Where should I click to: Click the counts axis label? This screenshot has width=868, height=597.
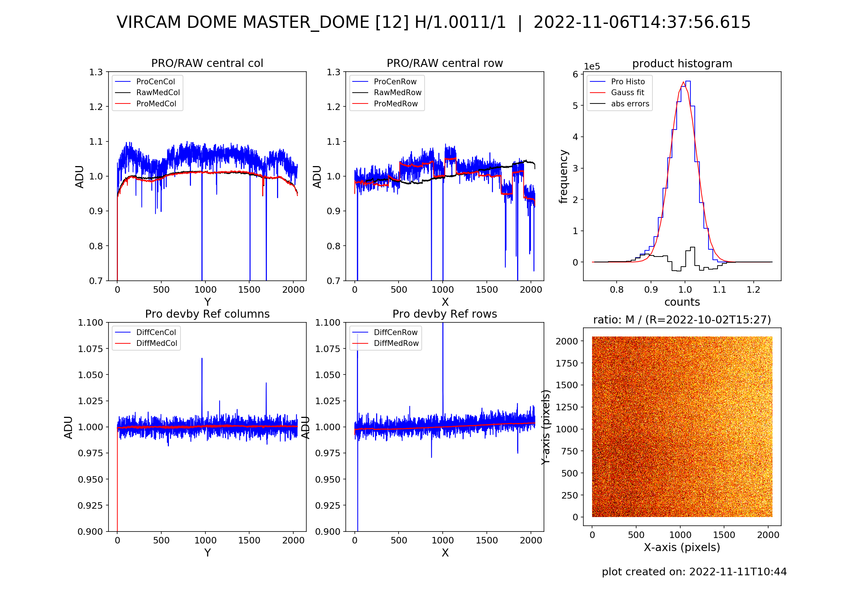pyautogui.click(x=682, y=302)
